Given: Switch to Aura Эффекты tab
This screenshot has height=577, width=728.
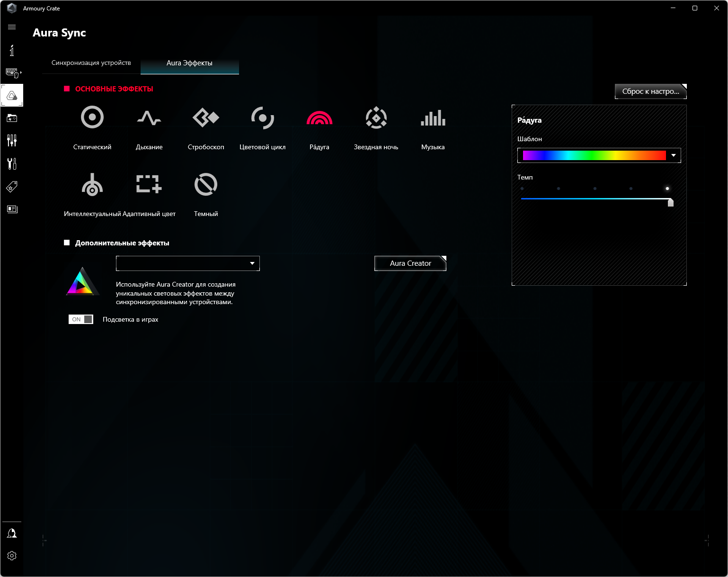Looking at the screenshot, I should coord(189,63).
